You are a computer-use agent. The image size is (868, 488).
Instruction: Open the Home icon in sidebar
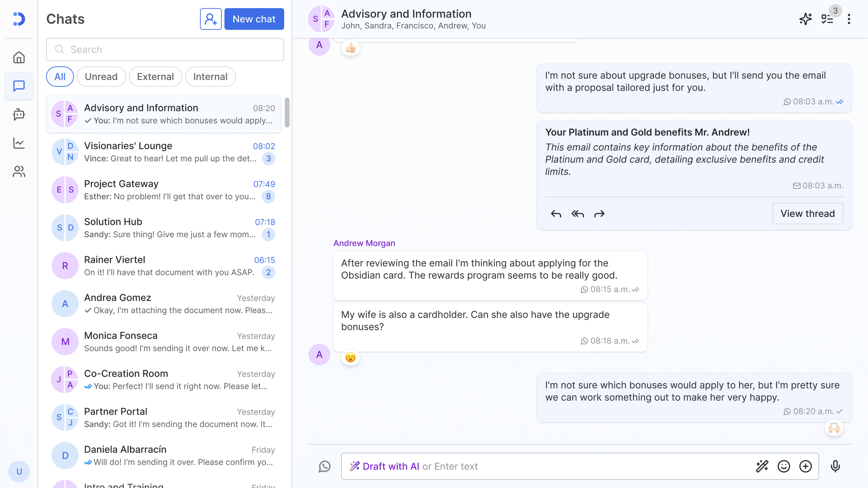(19, 57)
